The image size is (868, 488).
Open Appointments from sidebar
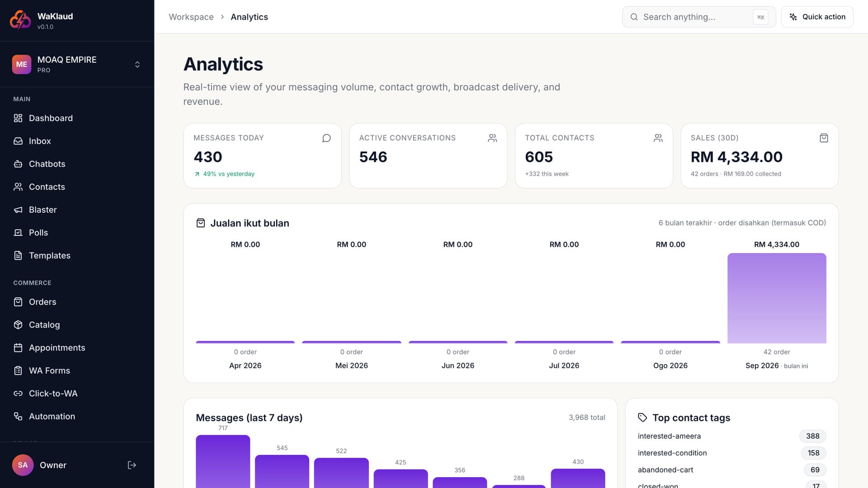tap(77, 347)
